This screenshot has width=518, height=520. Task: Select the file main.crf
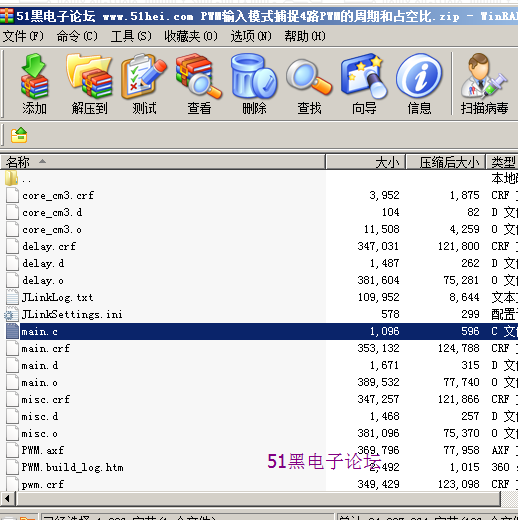[x=46, y=348]
